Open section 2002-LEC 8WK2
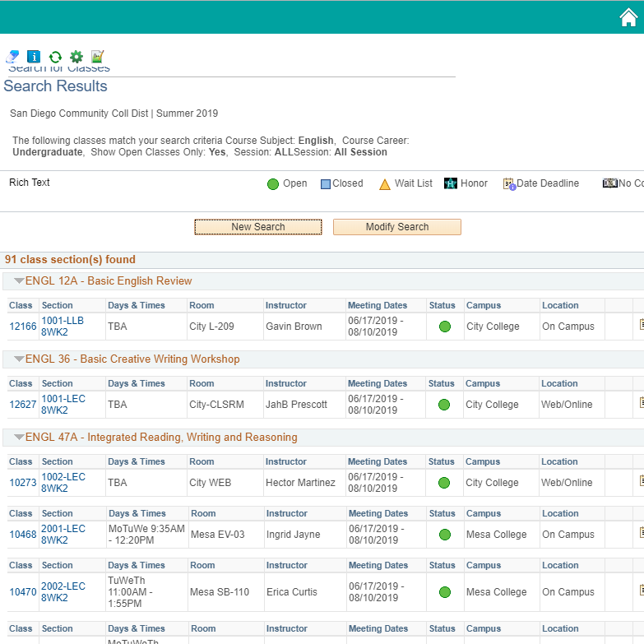The image size is (644, 644). pos(63,592)
